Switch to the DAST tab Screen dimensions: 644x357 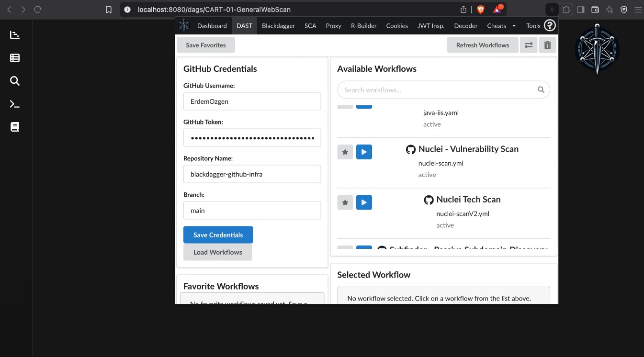click(244, 26)
